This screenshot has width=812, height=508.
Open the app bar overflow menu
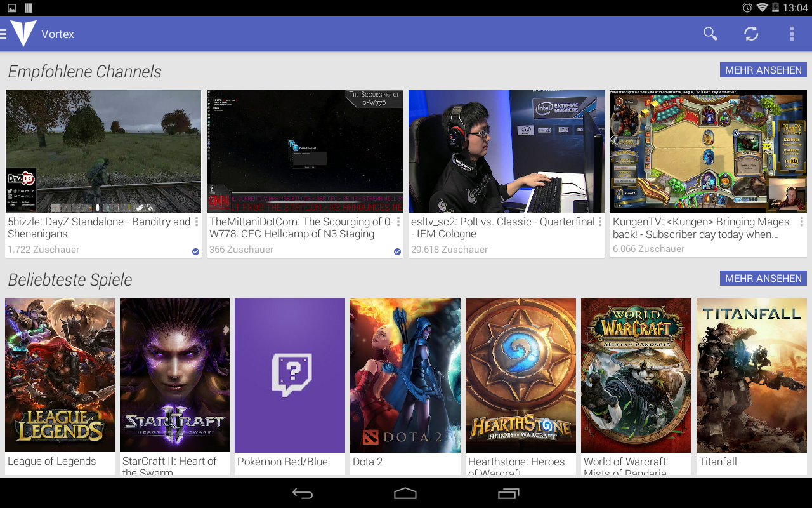click(x=792, y=34)
